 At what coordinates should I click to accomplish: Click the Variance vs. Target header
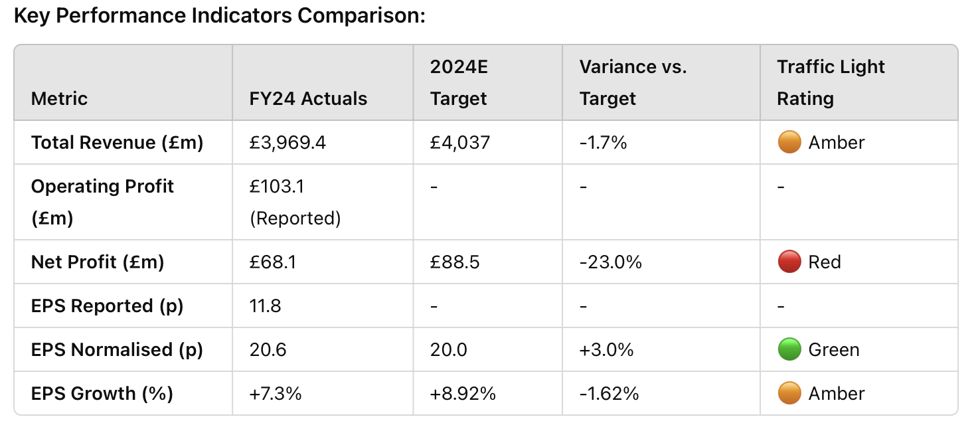tap(633, 82)
